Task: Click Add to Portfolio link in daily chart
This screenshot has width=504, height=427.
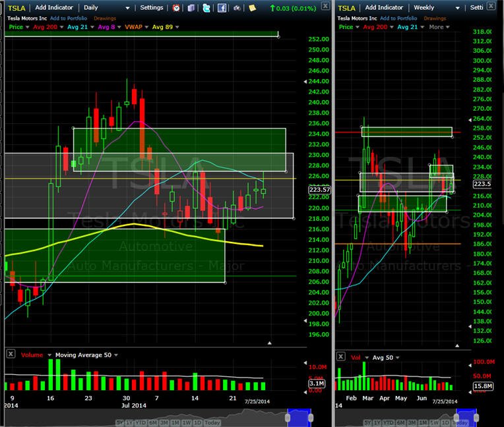Action: [x=69, y=18]
